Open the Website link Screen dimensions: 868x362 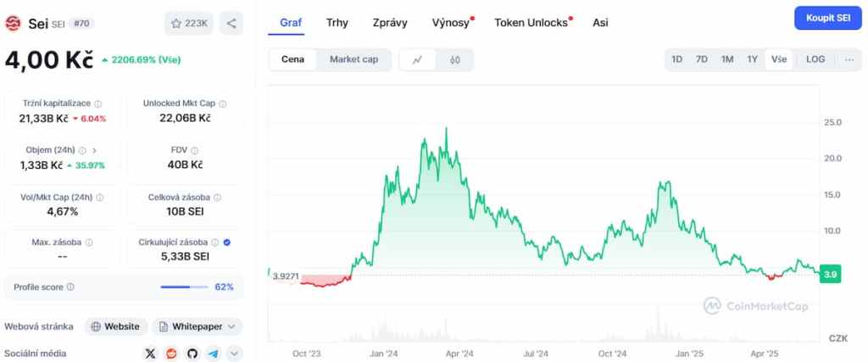tap(115, 326)
